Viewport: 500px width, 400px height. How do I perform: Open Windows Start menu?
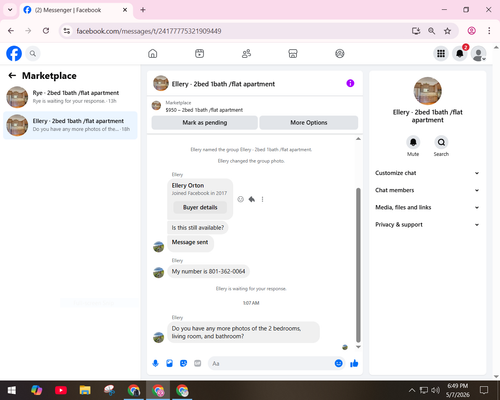12,390
